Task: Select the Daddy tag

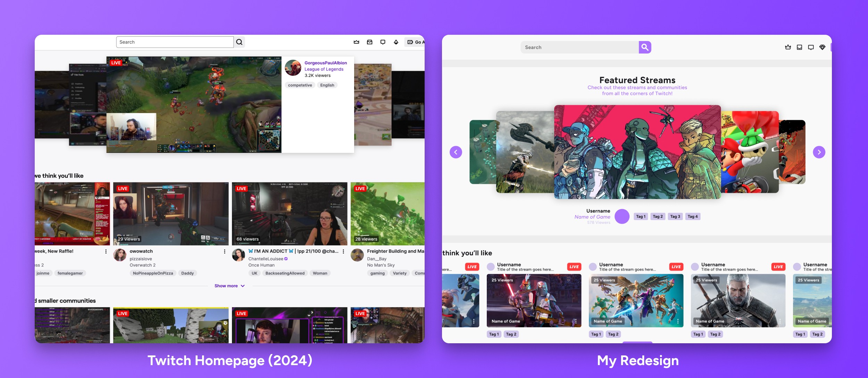Action: coord(187,273)
